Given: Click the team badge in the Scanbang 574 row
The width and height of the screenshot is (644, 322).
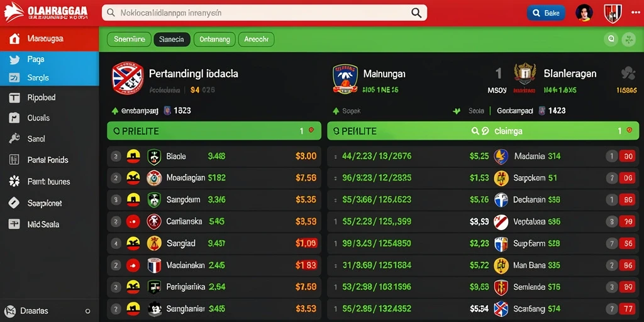Looking at the screenshot, I should (x=501, y=309).
